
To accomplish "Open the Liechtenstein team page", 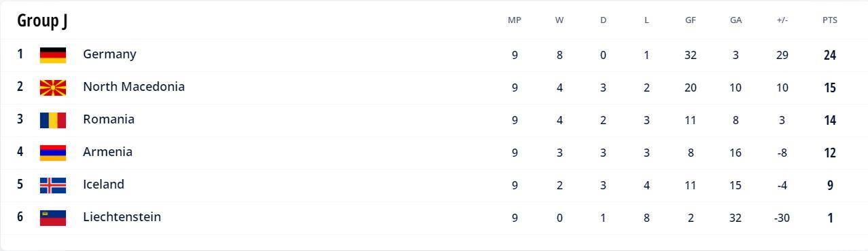I will [x=122, y=217].
